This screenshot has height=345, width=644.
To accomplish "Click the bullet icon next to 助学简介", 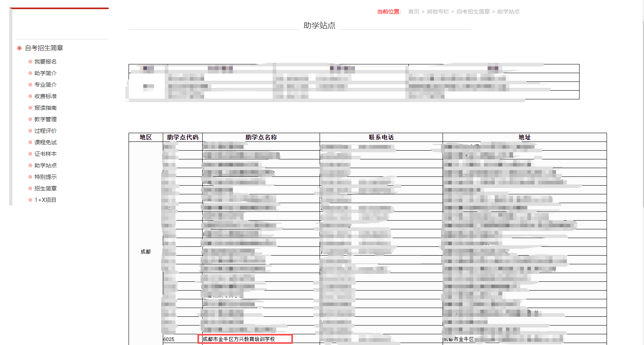I will coord(30,73).
